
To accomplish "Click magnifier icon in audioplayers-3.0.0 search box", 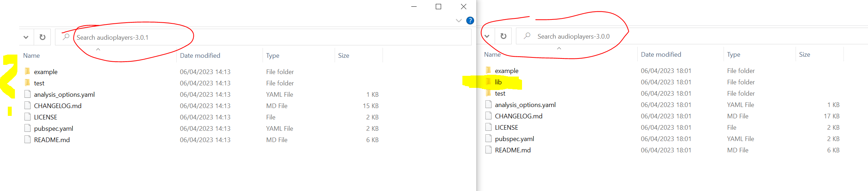I will pos(527,36).
